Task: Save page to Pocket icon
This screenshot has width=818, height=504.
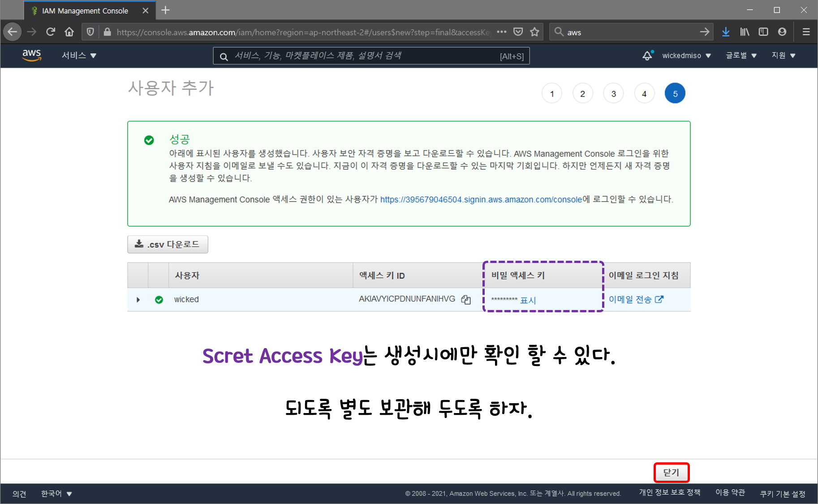Action: [x=518, y=32]
